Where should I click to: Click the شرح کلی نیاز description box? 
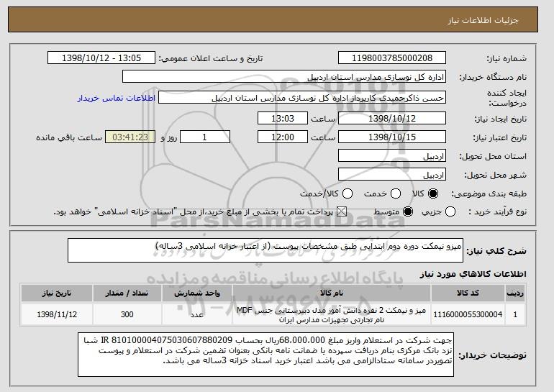pyautogui.click(x=265, y=250)
